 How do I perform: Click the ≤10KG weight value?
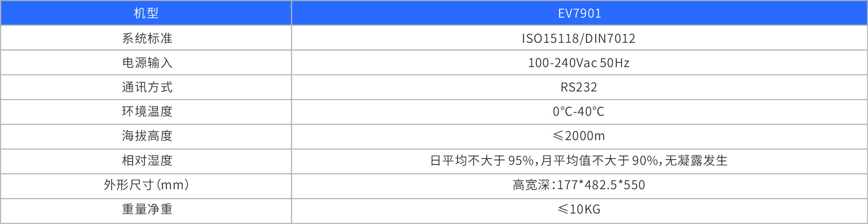[578, 209]
